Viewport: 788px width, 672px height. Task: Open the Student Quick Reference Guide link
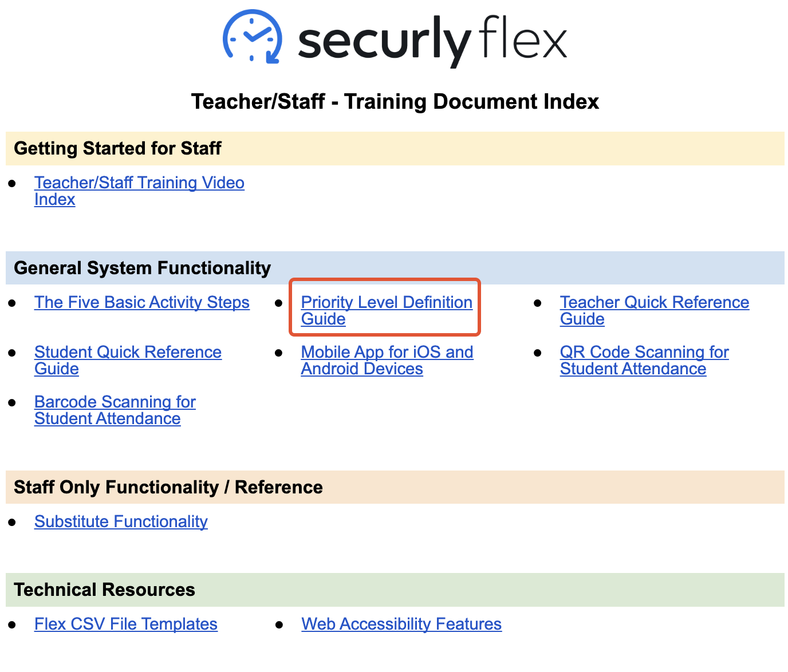pyautogui.click(x=128, y=361)
